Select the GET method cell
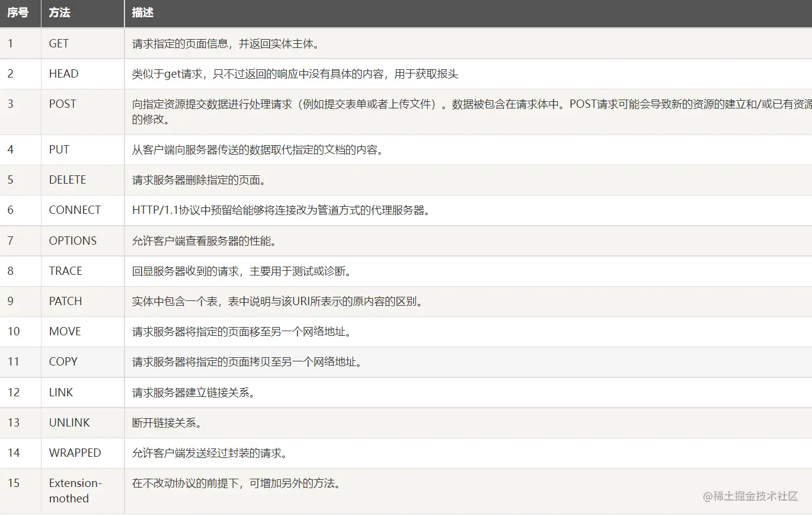The width and height of the screenshot is (812, 516). (x=83, y=43)
